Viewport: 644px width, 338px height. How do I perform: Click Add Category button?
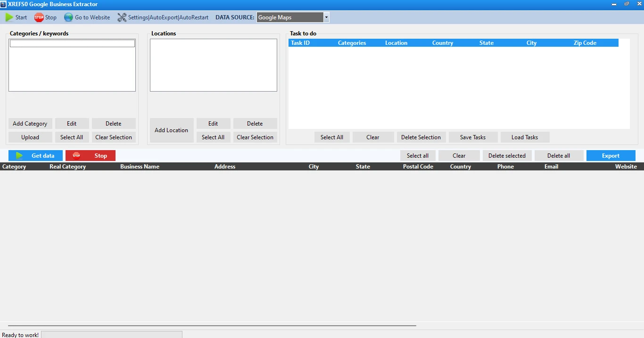30,124
